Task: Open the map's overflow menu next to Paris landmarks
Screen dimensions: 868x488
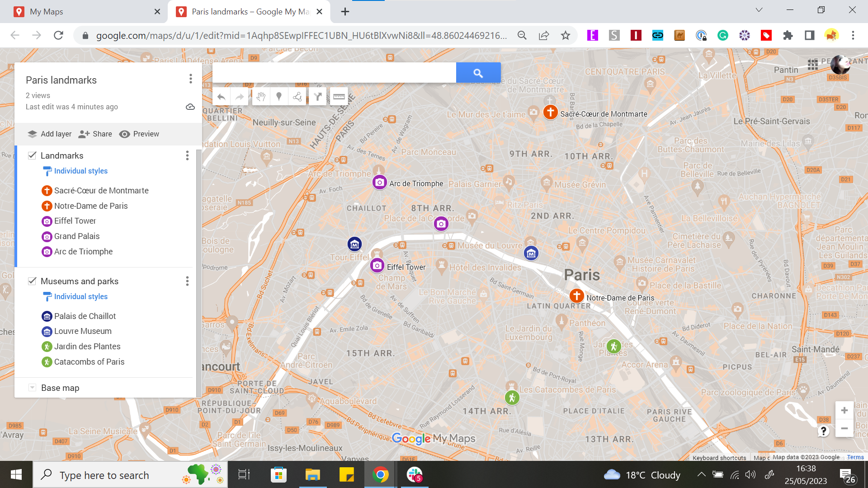Action: pyautogui.click(x=190, y=79)
